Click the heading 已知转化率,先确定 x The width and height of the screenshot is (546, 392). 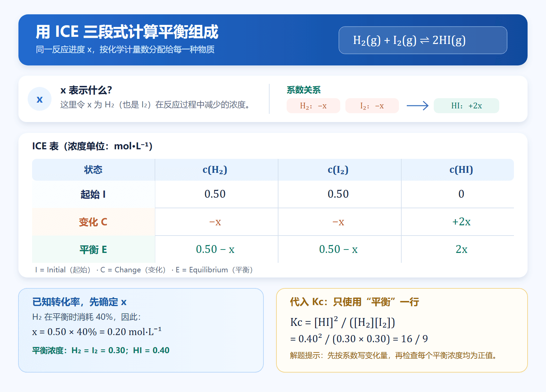[79, 302]
